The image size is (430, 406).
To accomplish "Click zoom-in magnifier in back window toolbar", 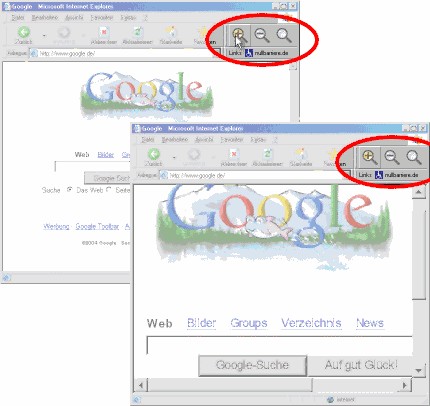I will click(239, 35).
